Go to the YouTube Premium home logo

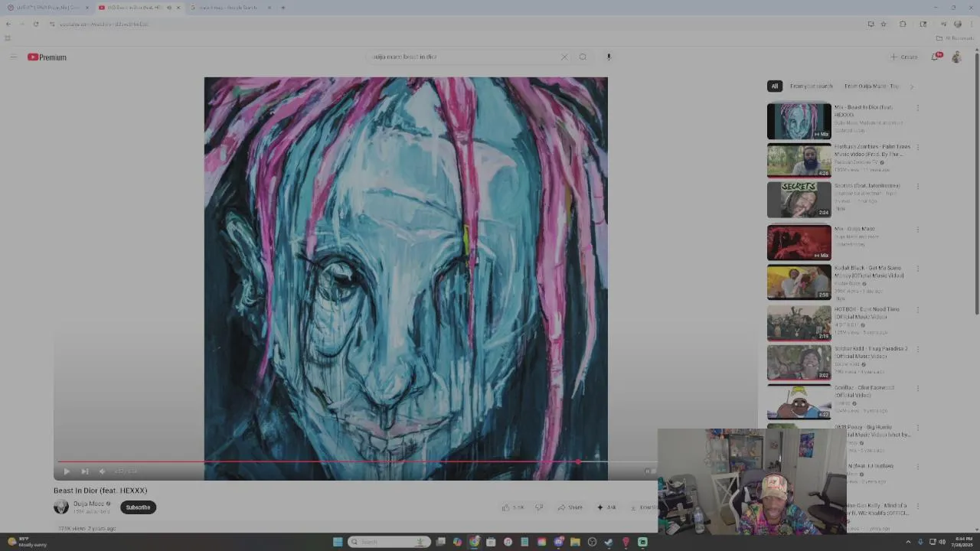pos(47,57)
